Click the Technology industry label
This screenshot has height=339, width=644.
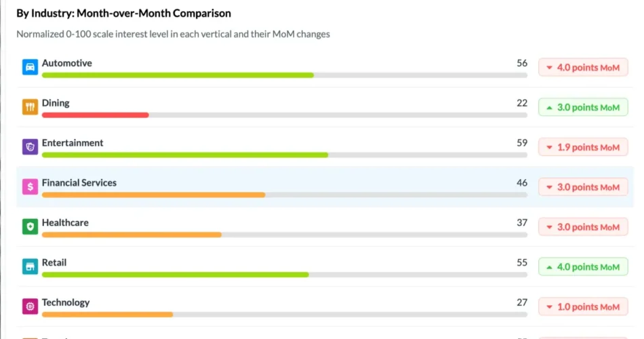66,302
